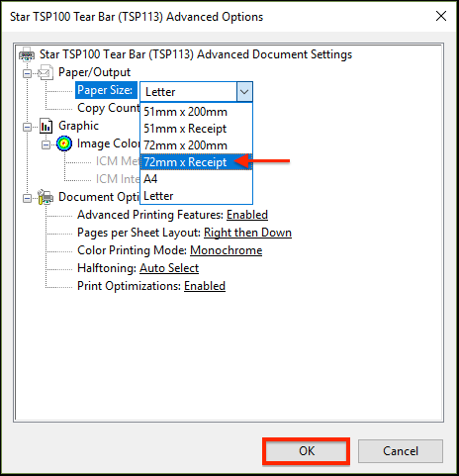This screenshot has height=476, width=459.
Task: Click the Right then Down layout value
Action: (x=247, y=233)
